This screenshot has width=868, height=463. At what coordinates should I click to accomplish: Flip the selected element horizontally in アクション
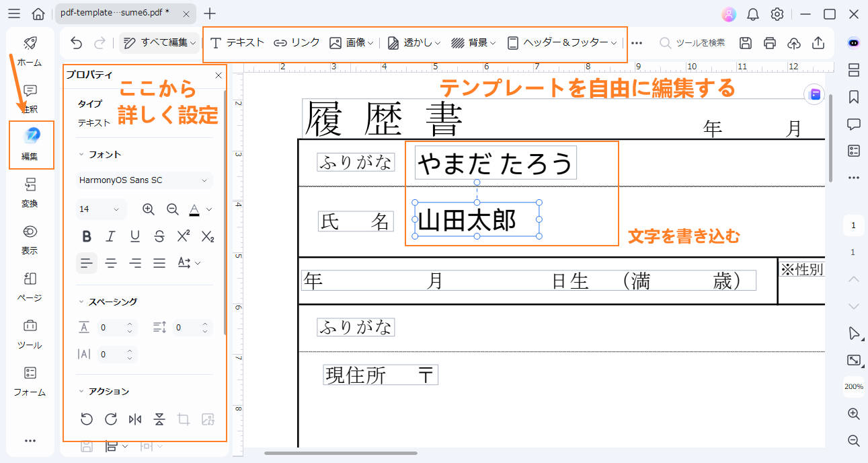click(134, 419)
